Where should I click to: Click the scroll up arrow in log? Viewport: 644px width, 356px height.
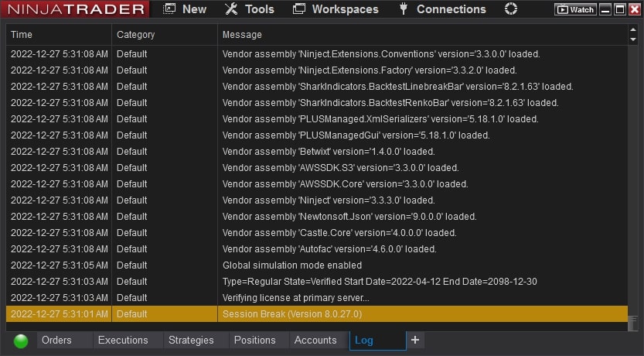click(633, 30)
